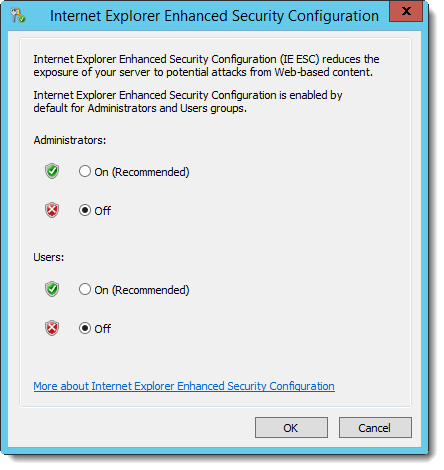Click red X shield icon under Administrators

click(52, 210)
